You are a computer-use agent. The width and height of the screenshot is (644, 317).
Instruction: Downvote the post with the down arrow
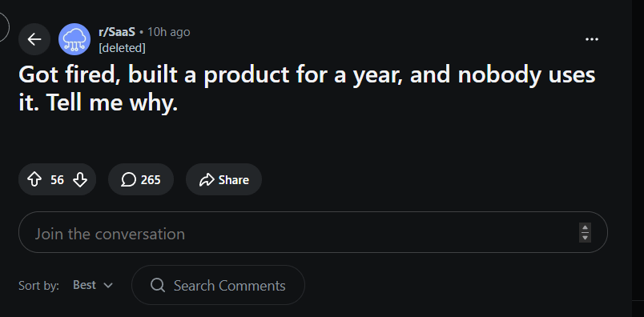pos(79,179)
